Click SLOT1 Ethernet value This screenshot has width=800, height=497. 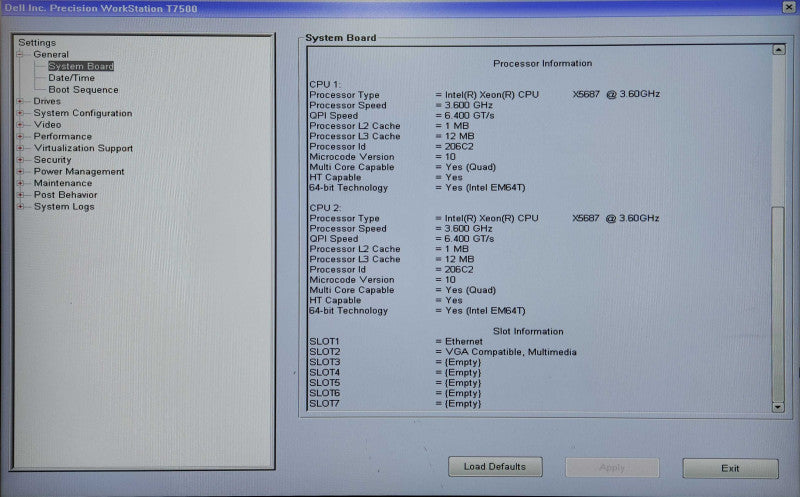click(x=463, y=341)
